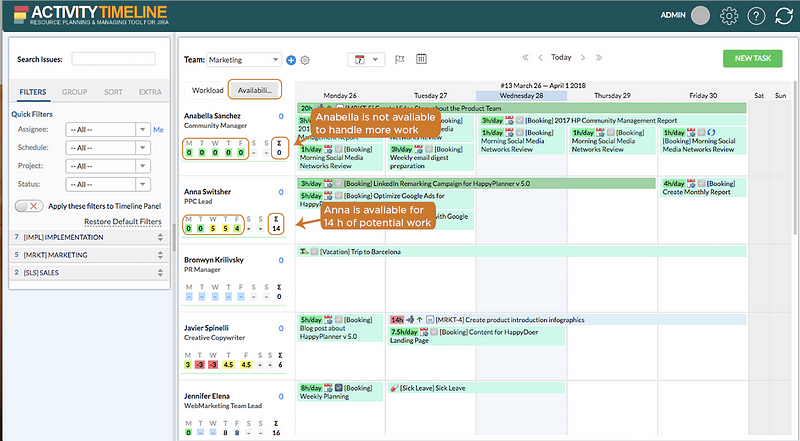The image size is (800, 441).
Task: Click calendar icon on LinkedIn Remarking Campaign booking
Action: click(x=328, y=183)
